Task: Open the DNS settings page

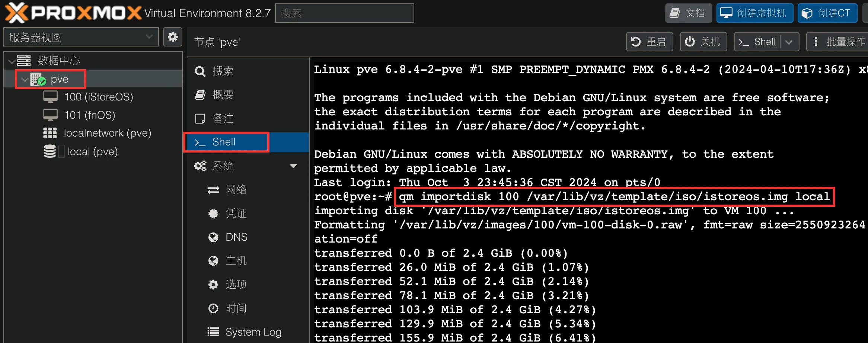Action: click(248, 237)
